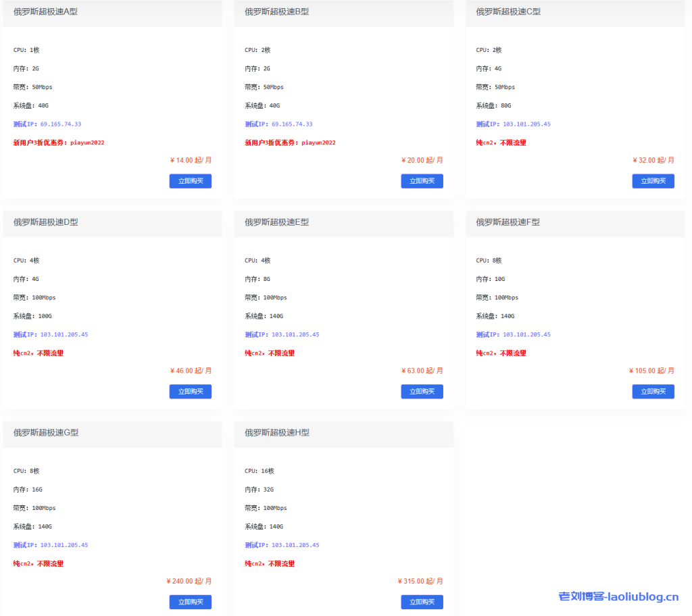Click 立即购买 button for 俄罗斯超极速C型
This screenshot has width=692, height=616.
[x=653, y=181]
